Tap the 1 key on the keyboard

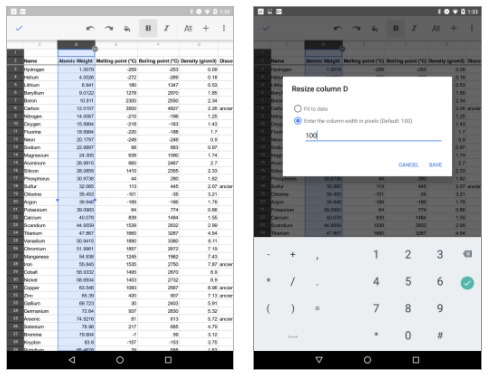pos(376,255)
